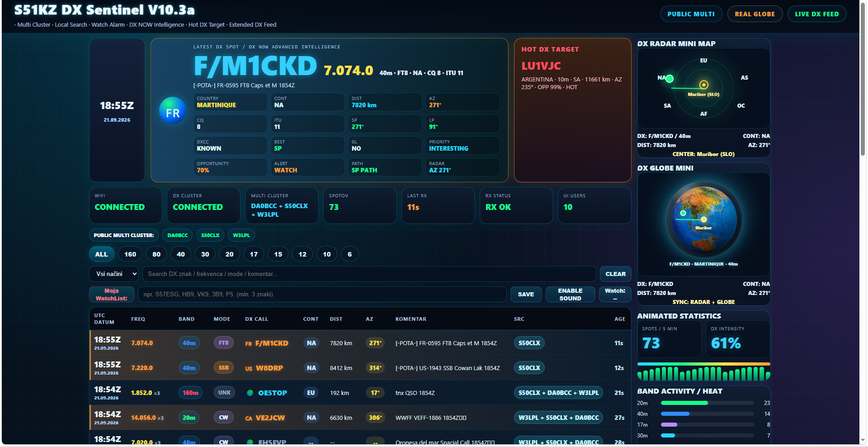Select the S50CLX cluster chip

[x=210, y=235]
